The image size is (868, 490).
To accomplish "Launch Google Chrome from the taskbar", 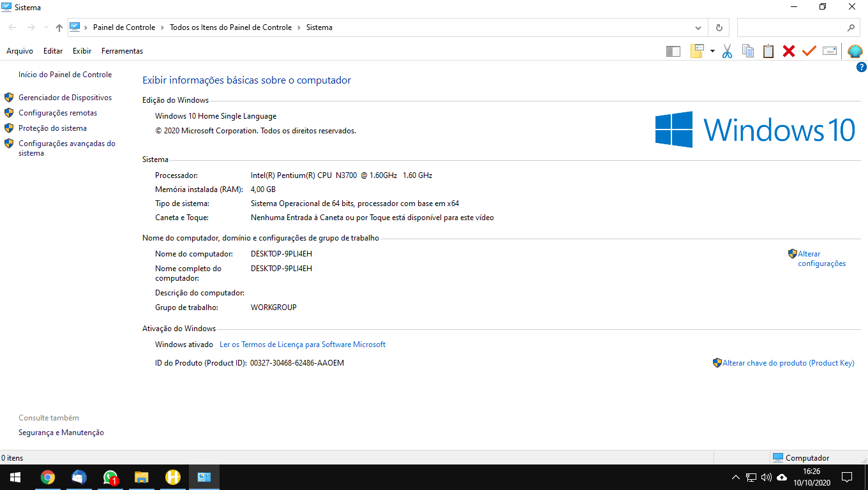I will coord(47,477).
